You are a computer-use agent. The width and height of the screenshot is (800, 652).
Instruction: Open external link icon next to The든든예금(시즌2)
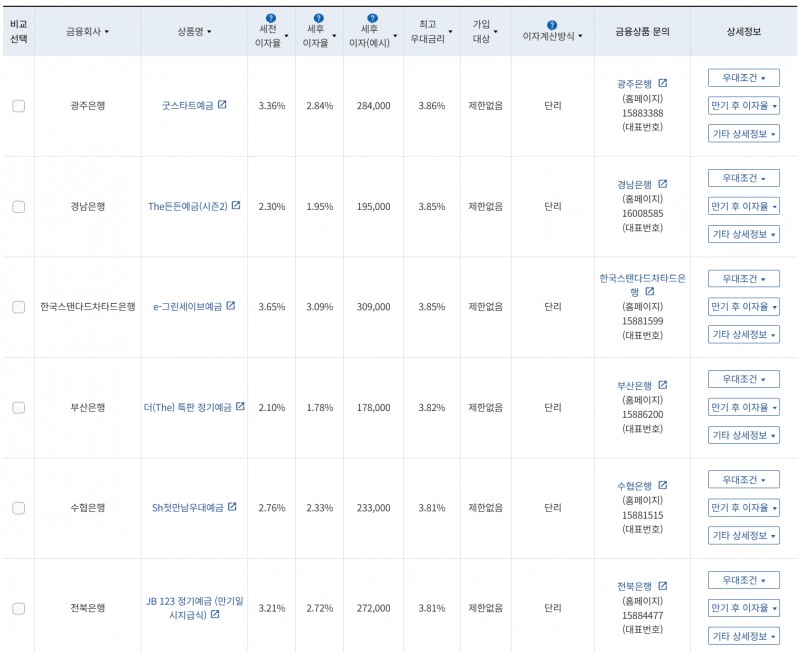236,205
